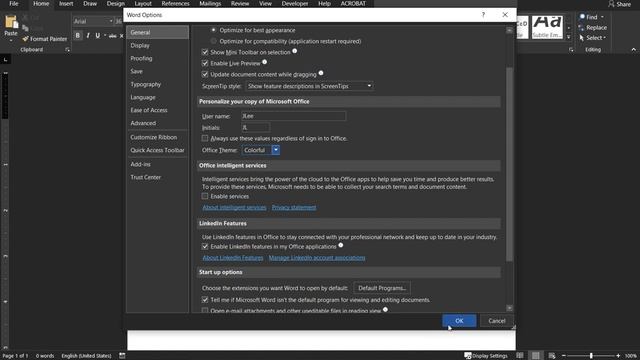Image resolution: width=640 pixels, height=360 pixels.
Task: Click the Replace icon in Editing group
Action: (x=581, y=28)
